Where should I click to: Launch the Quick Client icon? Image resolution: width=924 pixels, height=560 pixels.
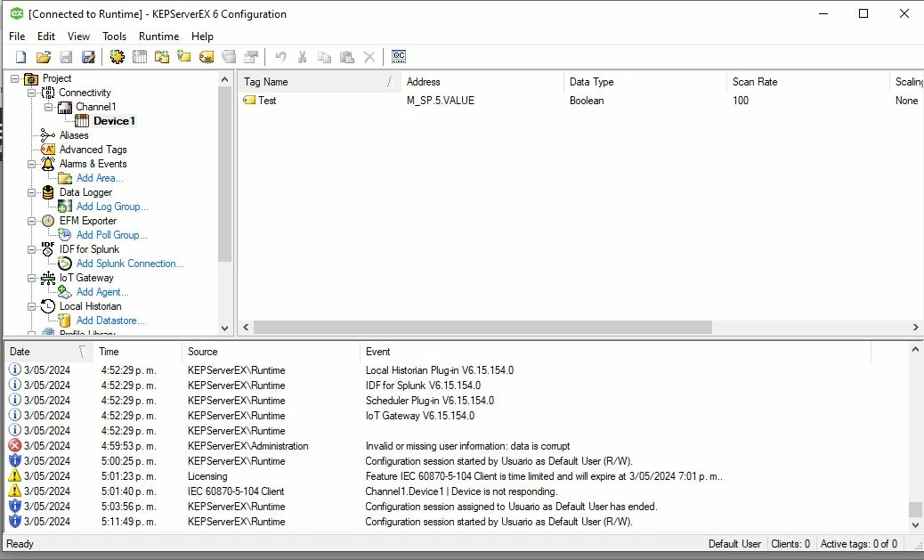coord(399,57)
